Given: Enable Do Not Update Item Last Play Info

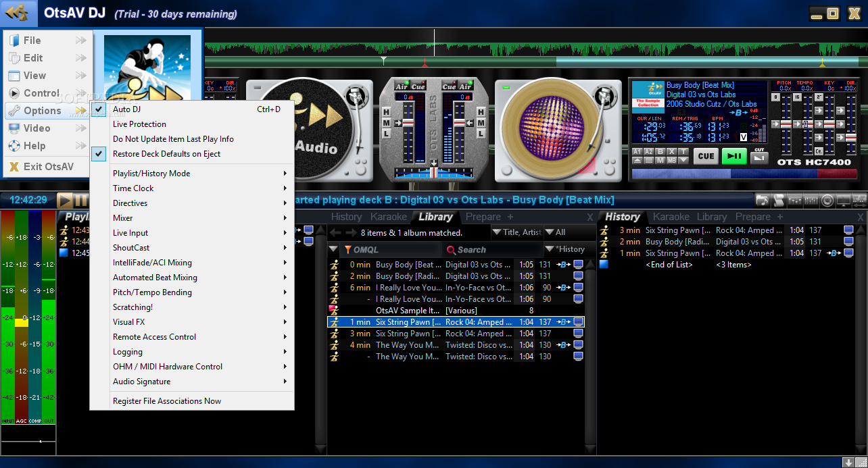Looking at the screenshot, I should click(x=192, y=139).
